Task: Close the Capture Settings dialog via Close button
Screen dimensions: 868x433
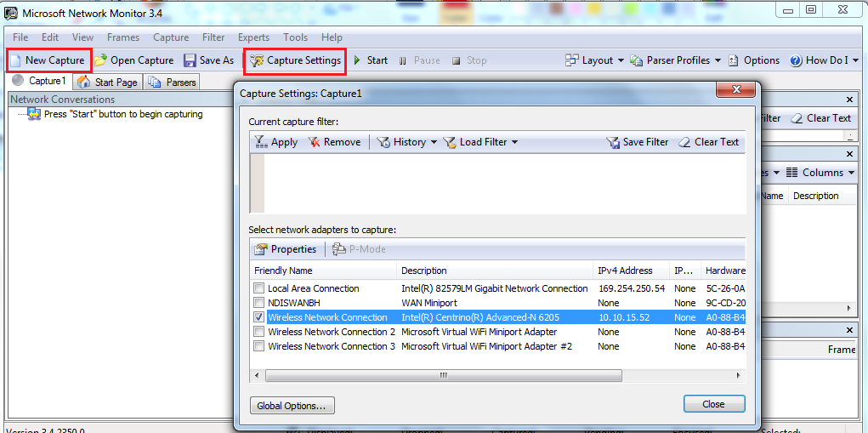Action: pyautogui.click(x=713, y=404)
